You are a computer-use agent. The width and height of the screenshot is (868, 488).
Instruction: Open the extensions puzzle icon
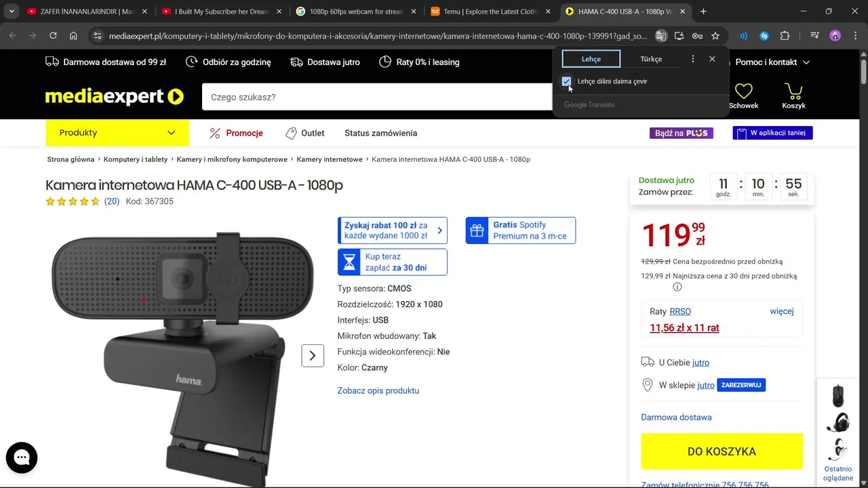pyautogui.click(x=785, y=36)
